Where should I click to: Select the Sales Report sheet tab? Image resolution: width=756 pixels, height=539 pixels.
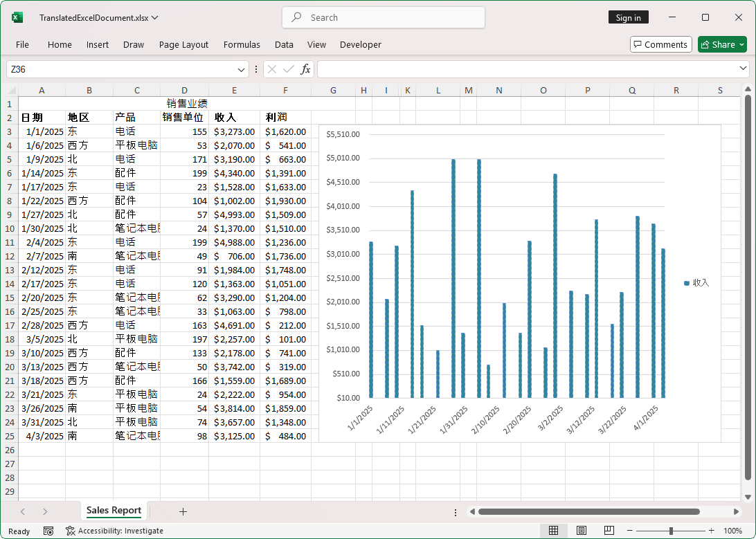[x=113, y=511]
